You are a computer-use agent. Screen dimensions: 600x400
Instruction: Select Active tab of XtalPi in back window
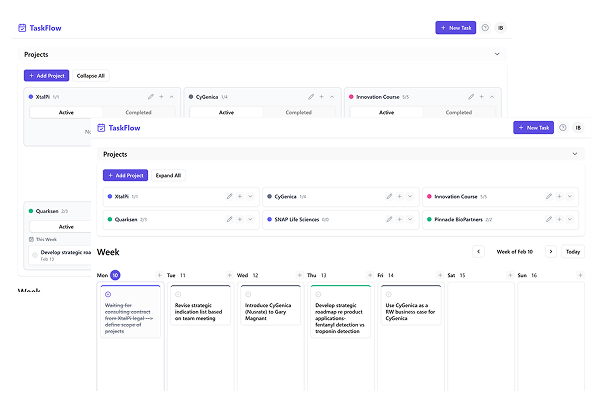pos(66,113)
